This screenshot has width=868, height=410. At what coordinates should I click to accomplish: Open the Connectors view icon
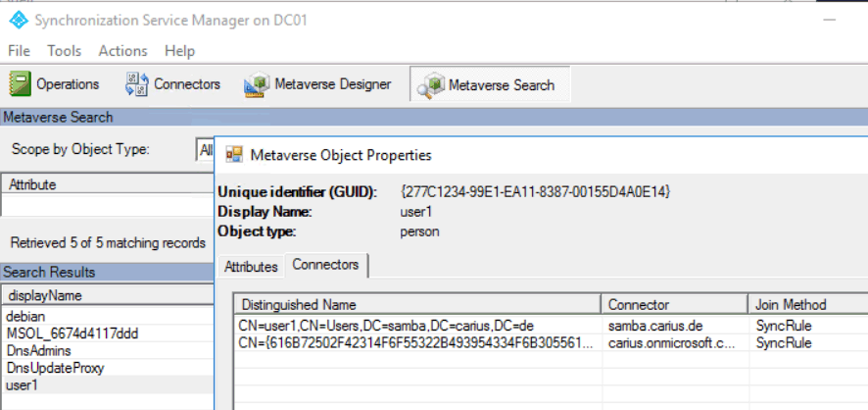tap(136, 84)
